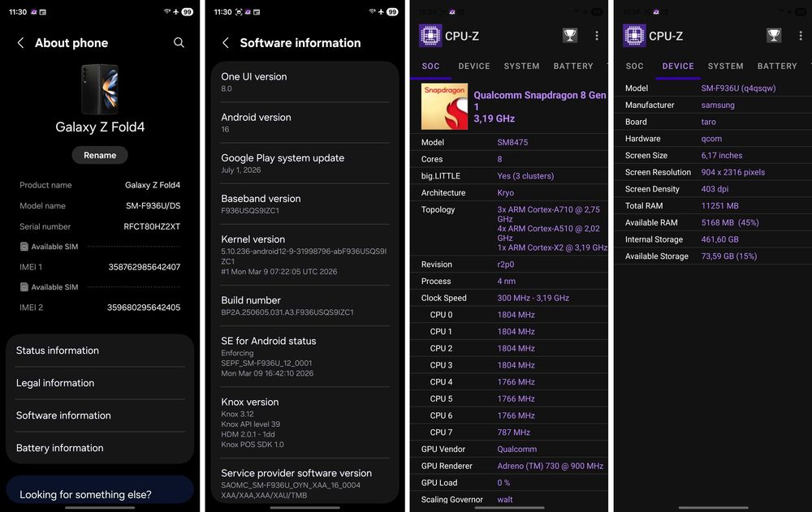Switch to BATTERY tab in left CPU-Z screen
This screenshot has width=812, height=512.
(573, 67)
